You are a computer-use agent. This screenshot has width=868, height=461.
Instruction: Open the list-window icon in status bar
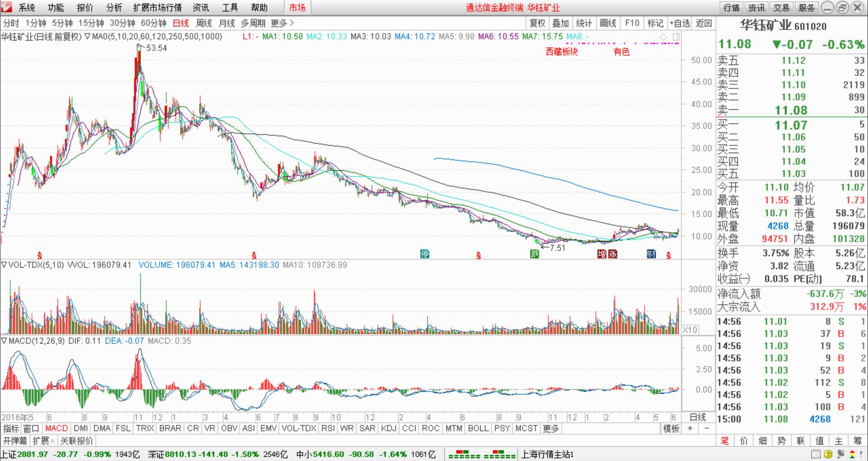[x=816, y=454]
